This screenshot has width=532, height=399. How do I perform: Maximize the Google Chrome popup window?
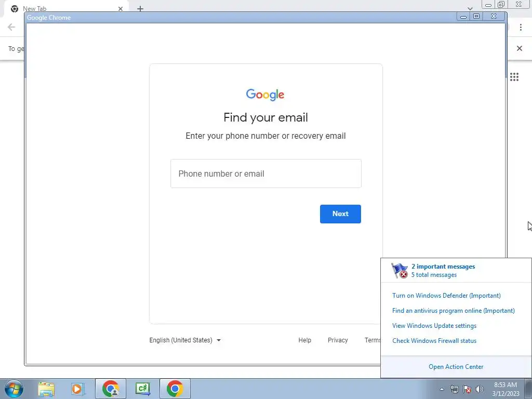tap(476, 16)
